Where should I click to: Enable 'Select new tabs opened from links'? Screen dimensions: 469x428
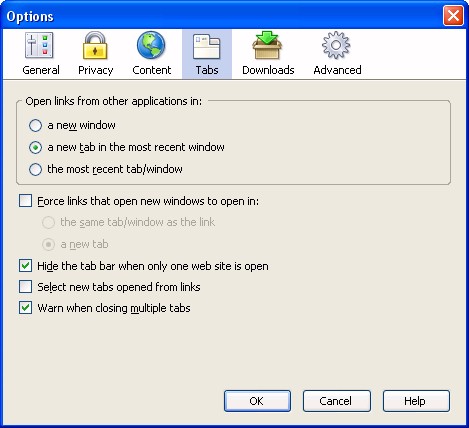pyautogui.click(x=25, y=287)
